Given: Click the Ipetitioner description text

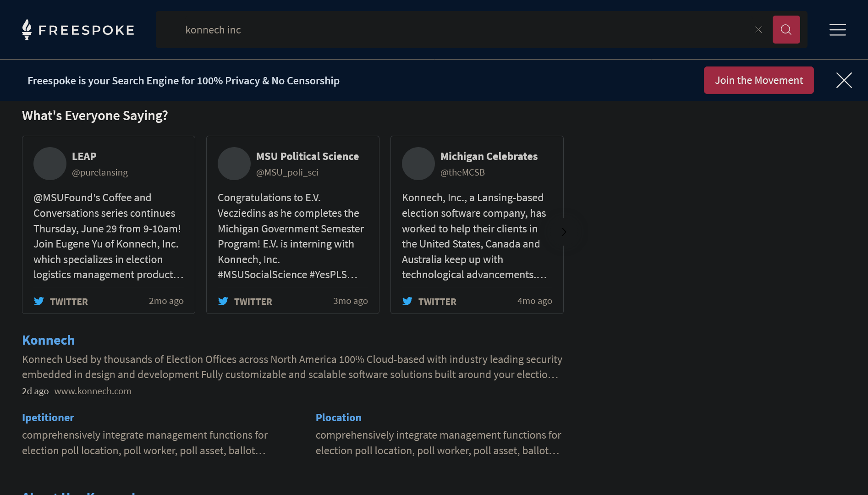Looking at the screenshot, I should (x=145, y=443).
